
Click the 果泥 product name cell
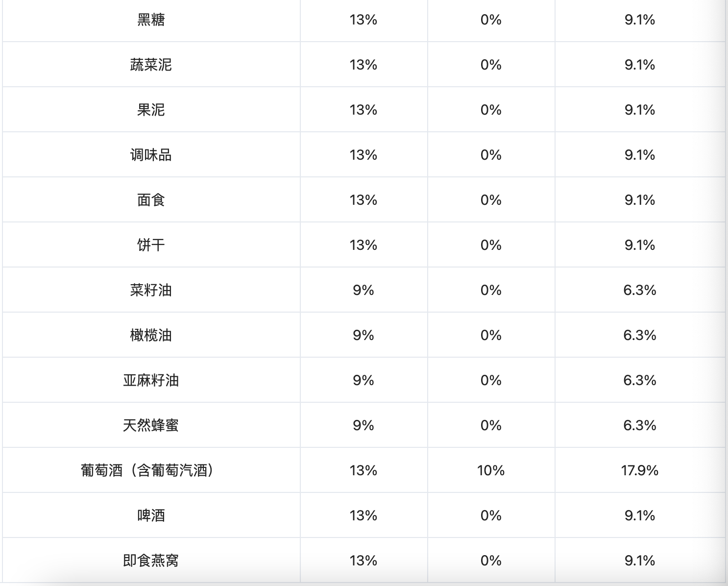pyautogui.click(x=151, y=110)
